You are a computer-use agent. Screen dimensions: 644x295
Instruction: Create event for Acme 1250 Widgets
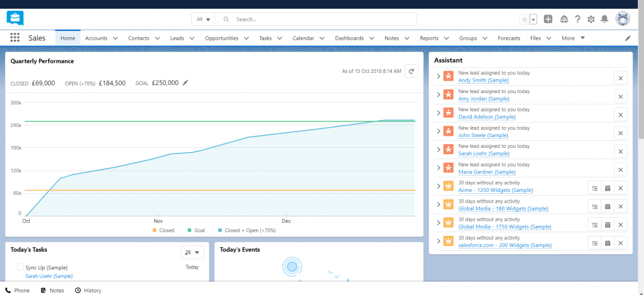[x=608, y=188]
